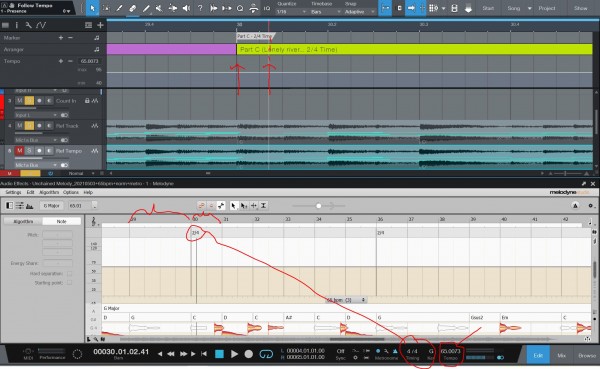Image resolution: width=600 pixels, height=369 pixels.
Task: Click the Q quantize icon
Action: 240,8
